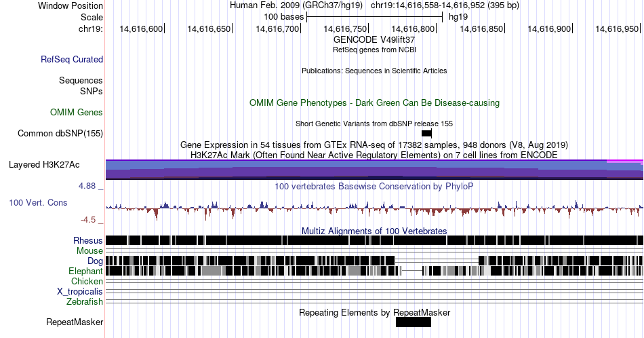This screenshot has height=338, width=644.
Task: Click the chr19:14,616,558-14,616,952 coordinates text
Action: coord(445,5)
